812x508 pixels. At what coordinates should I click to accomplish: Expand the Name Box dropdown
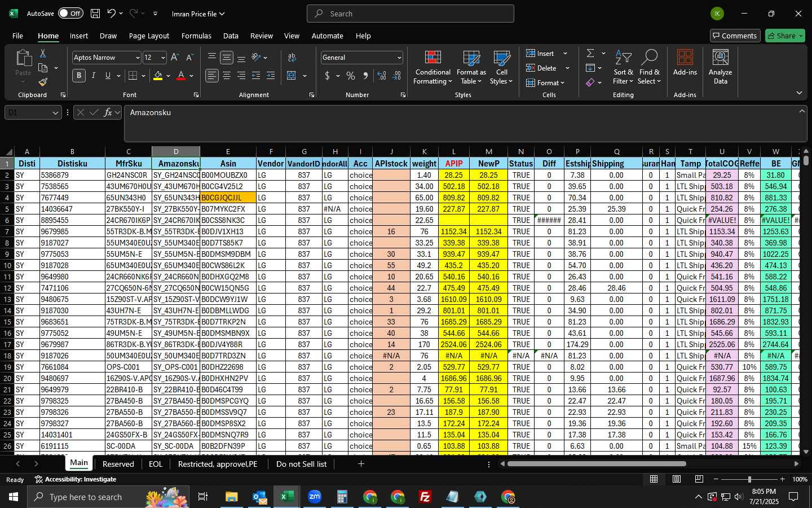(x=55, y=113)
